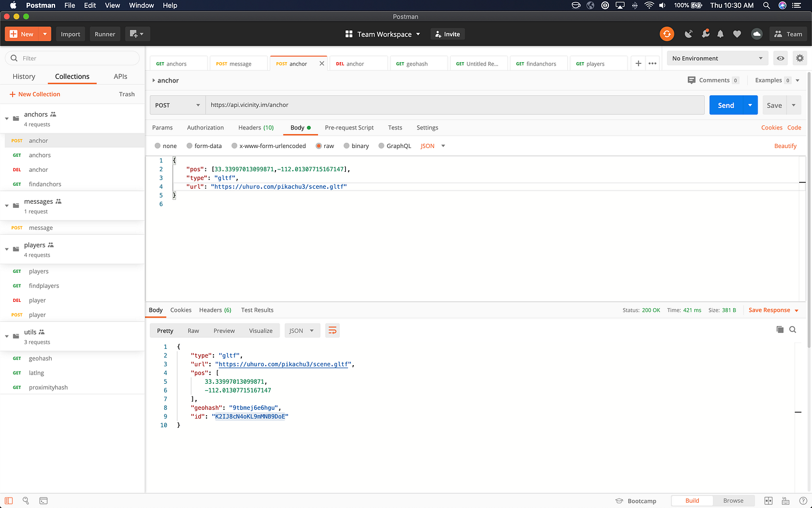Search within the response body
This screenshot has width=812, height=508.
point(793,330)
